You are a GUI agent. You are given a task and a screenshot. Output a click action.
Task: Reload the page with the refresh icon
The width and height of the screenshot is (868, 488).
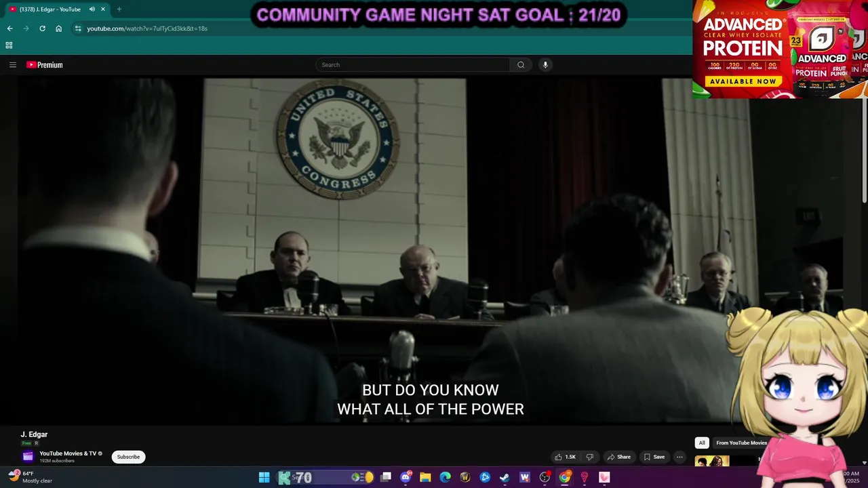[42, 28]
